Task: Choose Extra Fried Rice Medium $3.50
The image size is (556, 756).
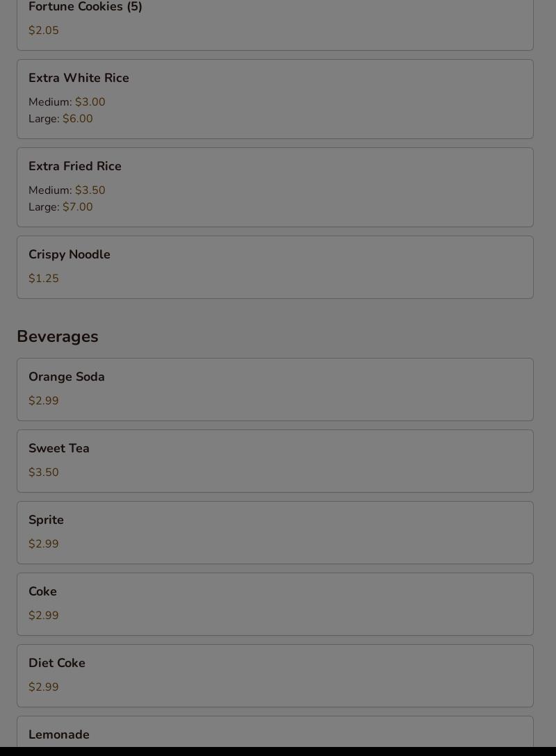Action: pyautogui.click(x=67, y=190)
